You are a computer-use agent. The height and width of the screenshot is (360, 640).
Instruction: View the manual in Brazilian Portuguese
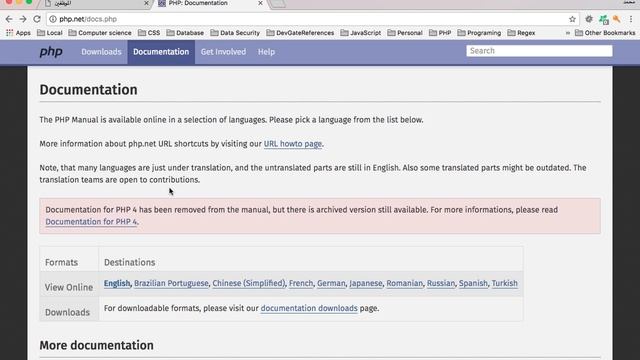[171, 283]
